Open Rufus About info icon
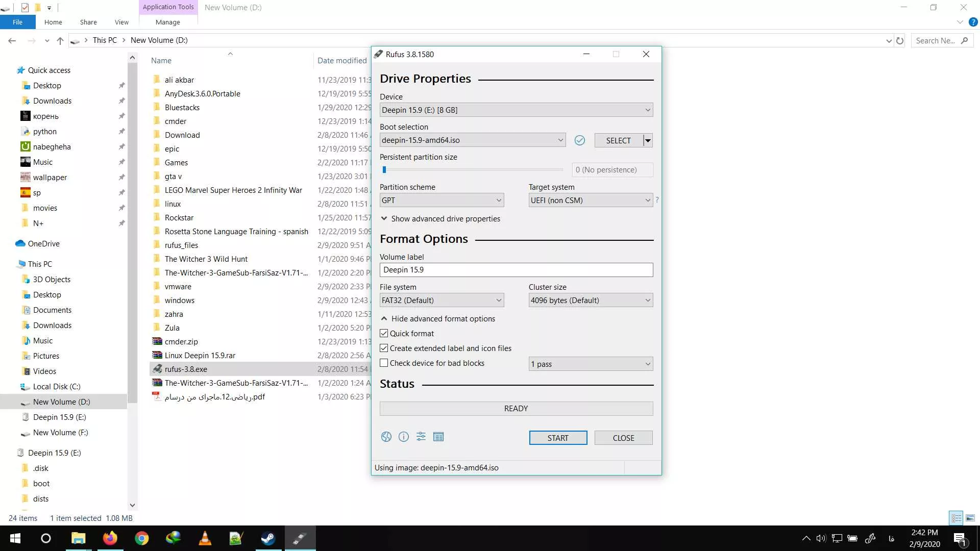Viewport: 980px width, 551px height. coord(404,437)
